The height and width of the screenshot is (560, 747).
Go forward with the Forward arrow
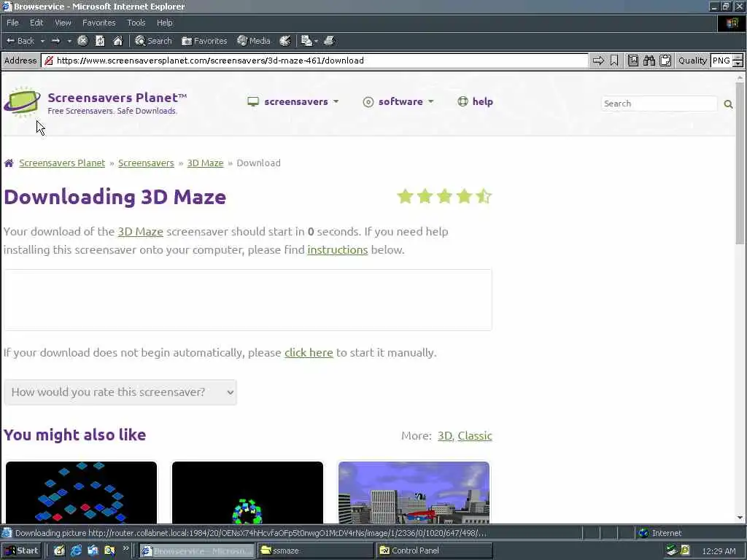point(55,41)
